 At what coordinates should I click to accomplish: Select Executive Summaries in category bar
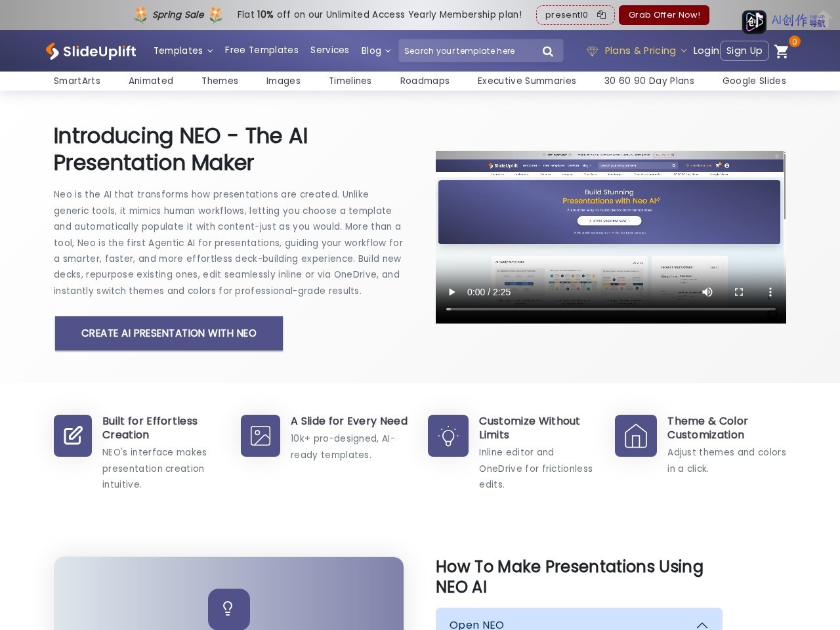point(526,81)
